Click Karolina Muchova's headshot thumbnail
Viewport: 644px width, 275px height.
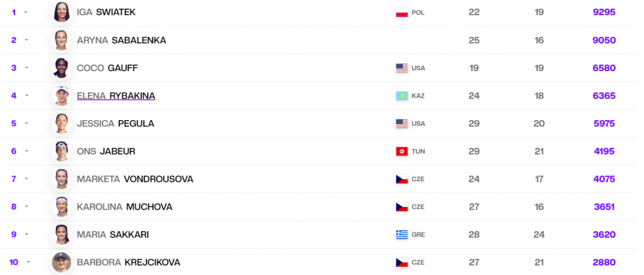[x=62, y=207]
